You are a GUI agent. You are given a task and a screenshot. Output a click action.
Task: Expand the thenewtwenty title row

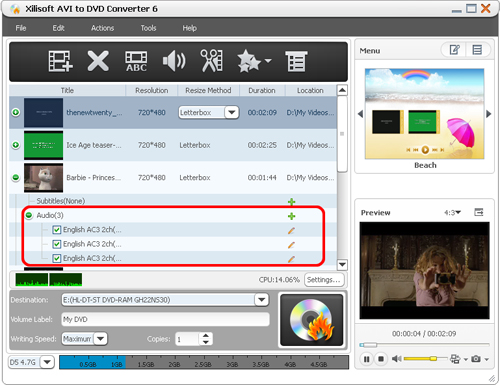[x=16, y=112]
